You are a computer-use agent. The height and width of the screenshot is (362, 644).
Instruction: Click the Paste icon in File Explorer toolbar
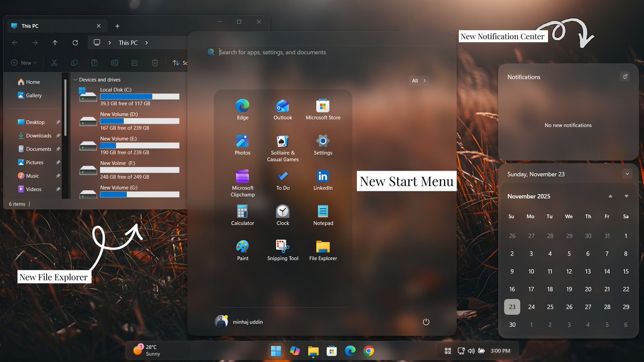pyautogui.click(x=94, y=63)
